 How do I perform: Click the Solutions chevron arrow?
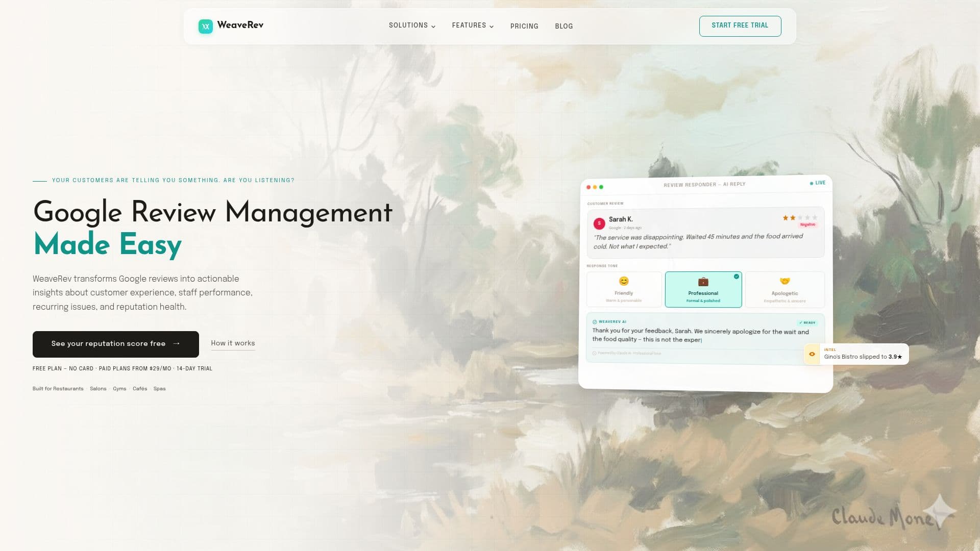(x=433, y=27)
